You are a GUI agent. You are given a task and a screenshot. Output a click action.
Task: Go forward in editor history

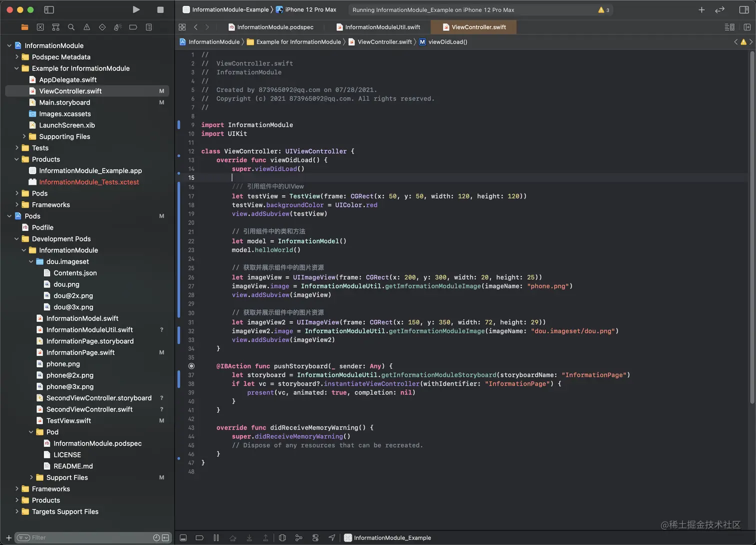tap(207, 27)
